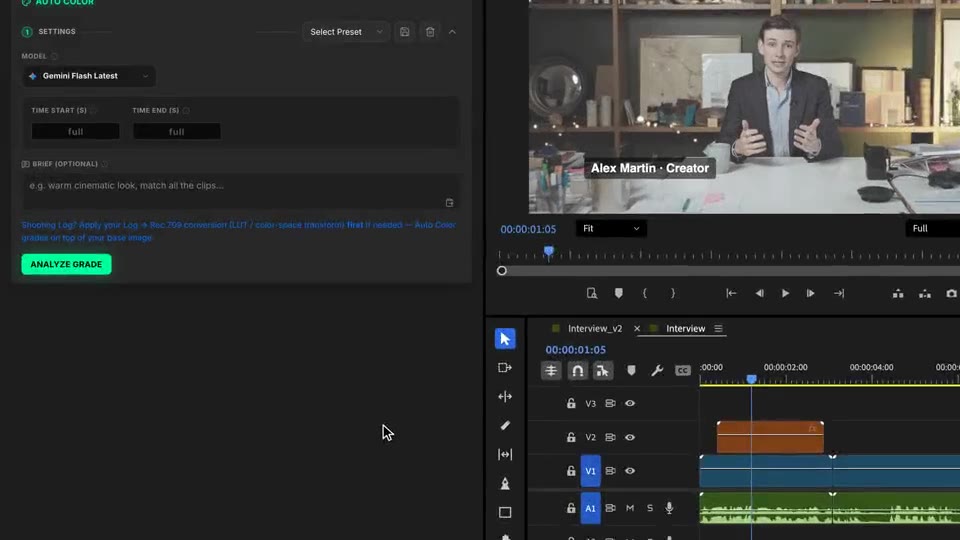Viewport: 960px width, 540px height.
Task: Toggle sync lock on track V3
Action: pyautogui.click(x=610, y=403)
